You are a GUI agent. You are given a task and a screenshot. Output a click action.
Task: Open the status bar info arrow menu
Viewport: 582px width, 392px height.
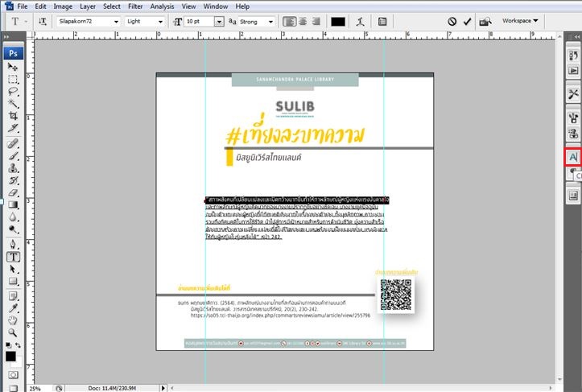tap(163, 388)
